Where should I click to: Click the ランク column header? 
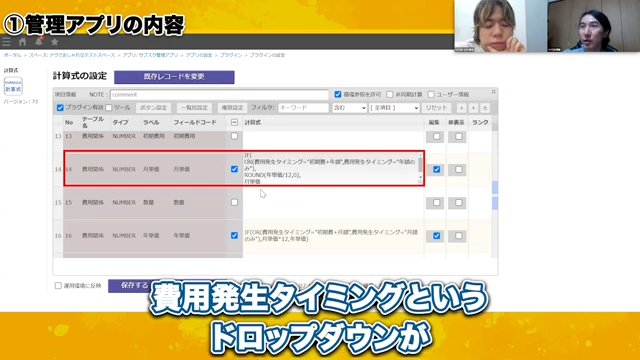(x=480, y=122)
